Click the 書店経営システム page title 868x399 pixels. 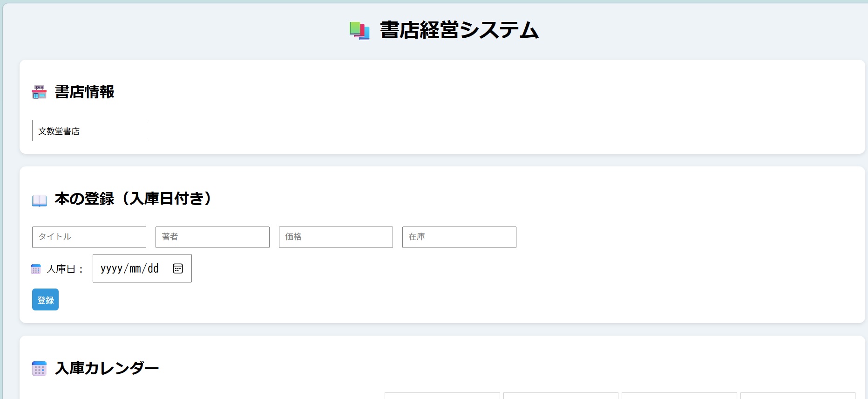(459, 30)
